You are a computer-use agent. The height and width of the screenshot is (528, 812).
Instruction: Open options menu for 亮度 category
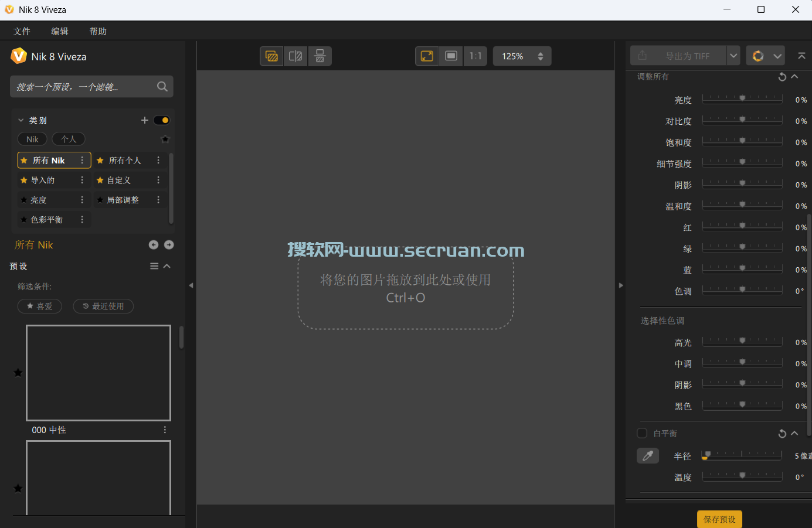(x=82, y=200)
